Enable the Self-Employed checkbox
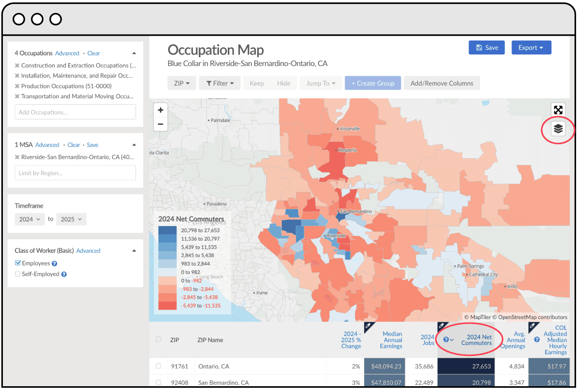Viewport: 579px width, 392px height. pyautogui.click(x=18, y=274)
